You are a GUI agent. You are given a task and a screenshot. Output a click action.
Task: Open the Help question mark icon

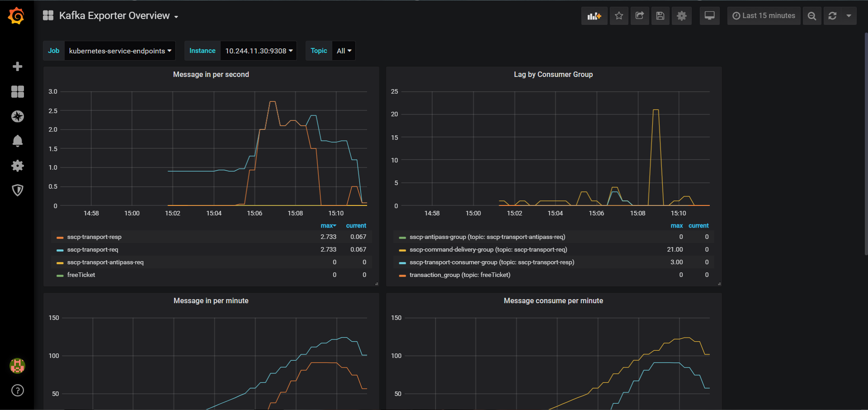click(17, 391)
